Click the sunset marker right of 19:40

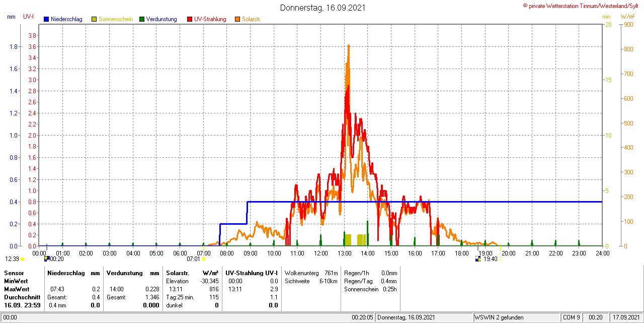500,259
